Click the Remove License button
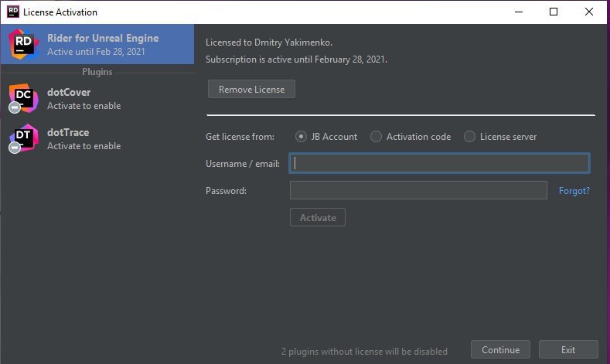 click(251, 89)
